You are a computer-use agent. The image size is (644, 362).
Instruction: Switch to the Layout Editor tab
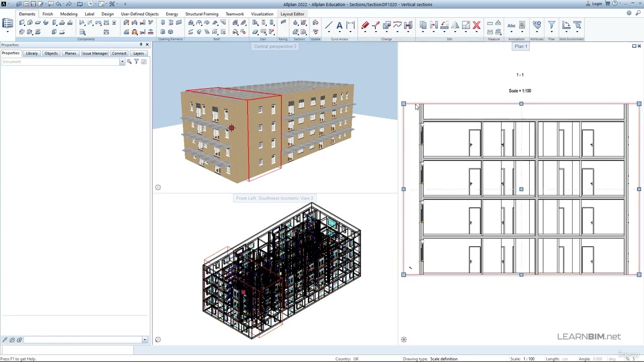tap(292, 14)
